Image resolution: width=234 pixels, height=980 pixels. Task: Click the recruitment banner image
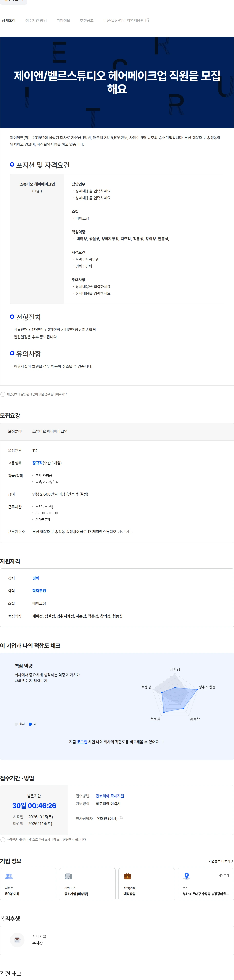117,82
